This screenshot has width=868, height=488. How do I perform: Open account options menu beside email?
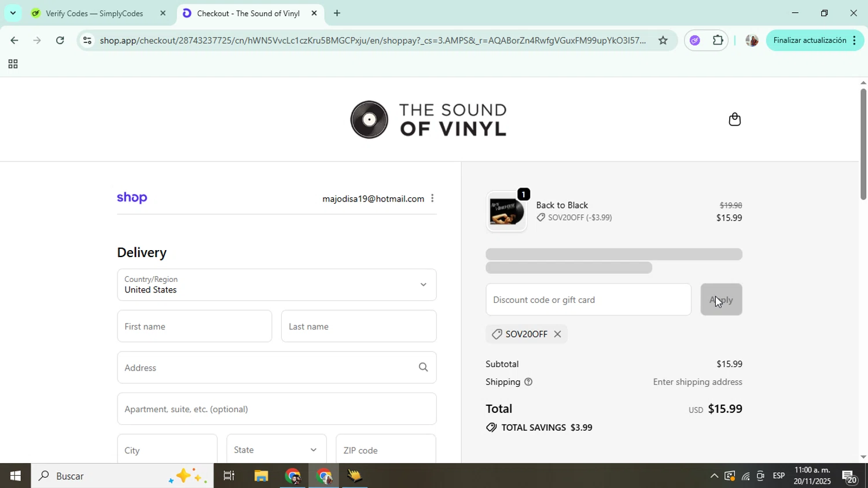tap(432, 199)
